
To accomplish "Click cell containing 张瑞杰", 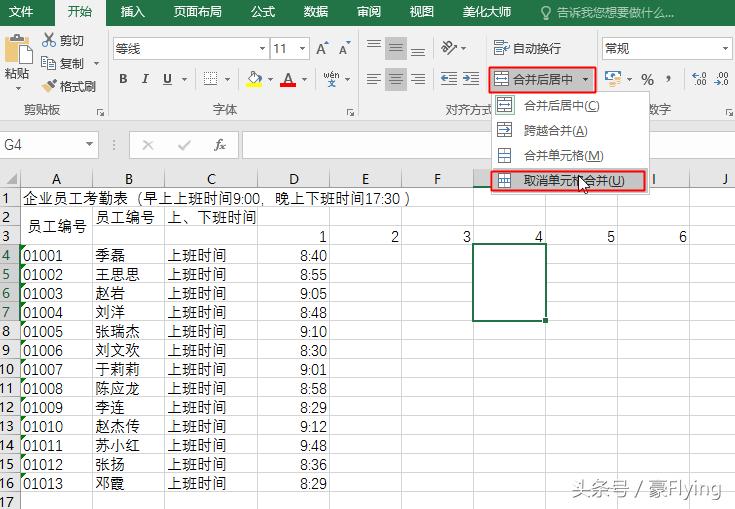I will tap(128, 331).
